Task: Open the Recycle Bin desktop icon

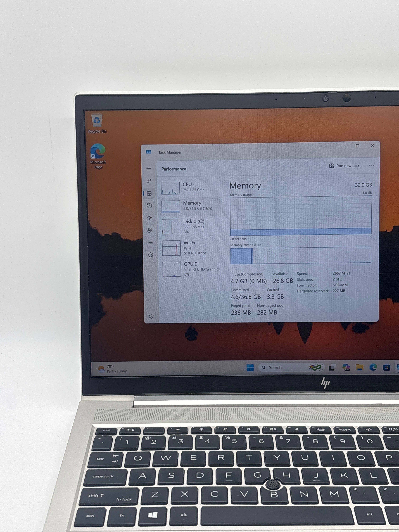Action: pyautogui.click(x=97, y=124)
